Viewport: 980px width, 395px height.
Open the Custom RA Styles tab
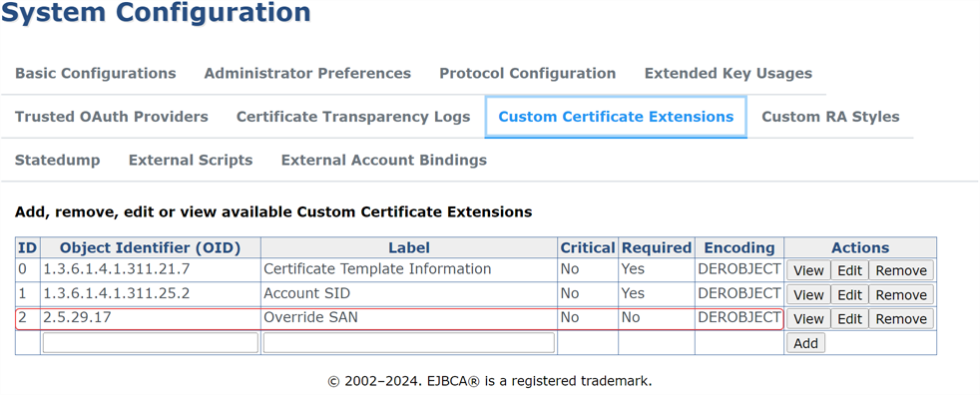coord(830,117)
